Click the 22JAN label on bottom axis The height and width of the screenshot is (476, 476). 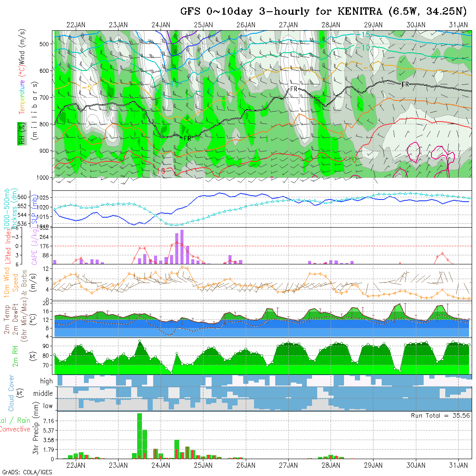[76, 465]
